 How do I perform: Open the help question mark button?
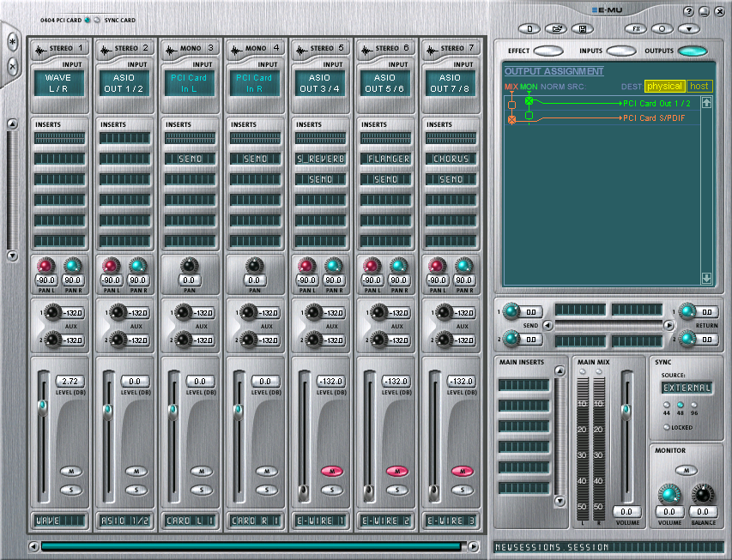click(x=688, y=12)
